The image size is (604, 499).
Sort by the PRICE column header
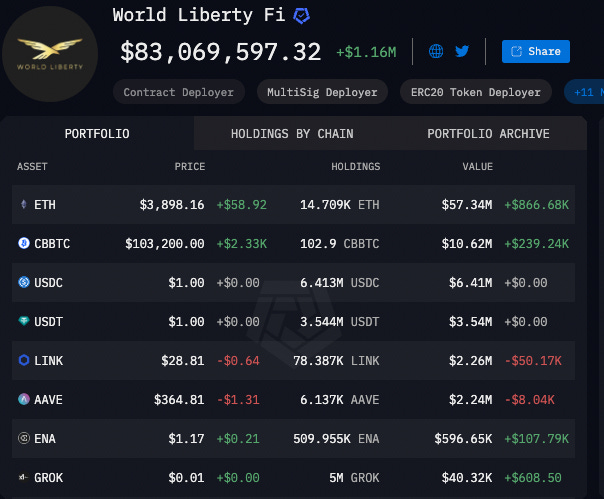point(190,166)
